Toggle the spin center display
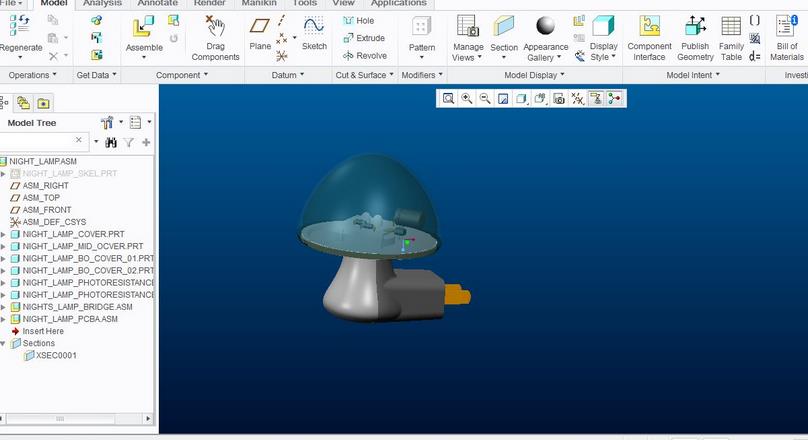Image resolution: width=808 pixels, height=440 pixels. point(614,98)
